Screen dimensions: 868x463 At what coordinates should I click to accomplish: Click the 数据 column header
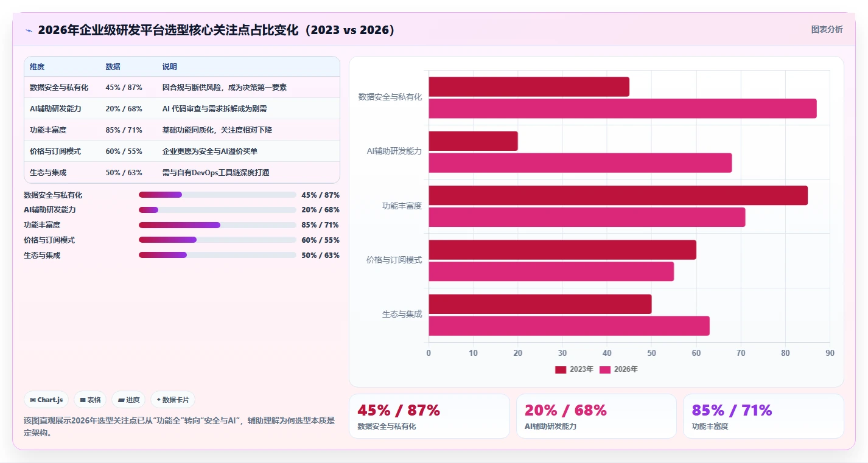coord(113,67)
